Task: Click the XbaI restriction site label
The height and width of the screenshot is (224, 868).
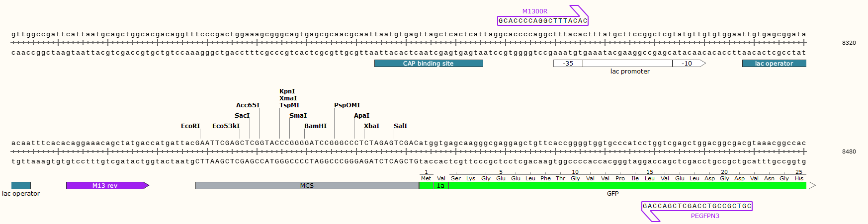Action: pyautogui.click(x=371, y=126)
